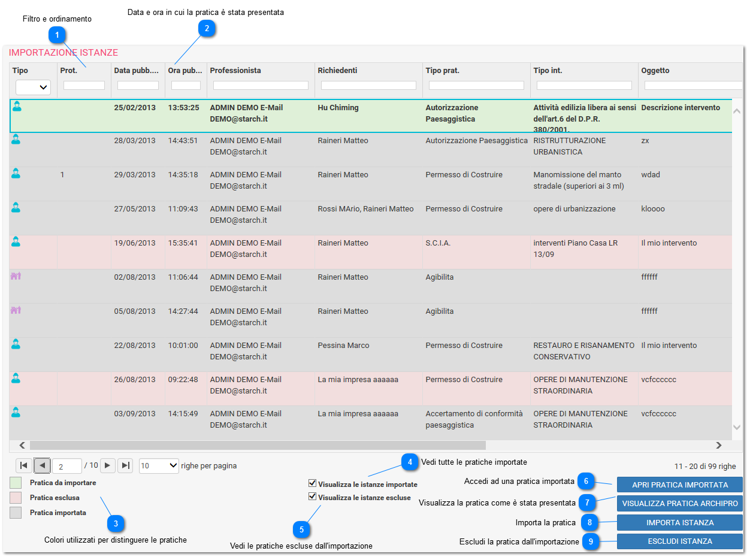The width and height of the screenshot is (756, 560).
Task: Click the person icon in the 26/08/2013 row
Action: 16,379
